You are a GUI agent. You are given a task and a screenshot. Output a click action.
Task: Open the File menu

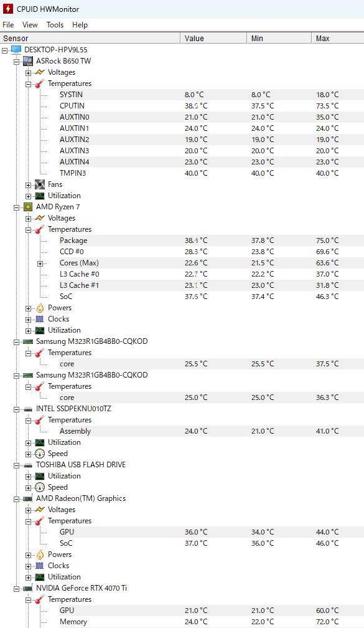coord(8,25)
